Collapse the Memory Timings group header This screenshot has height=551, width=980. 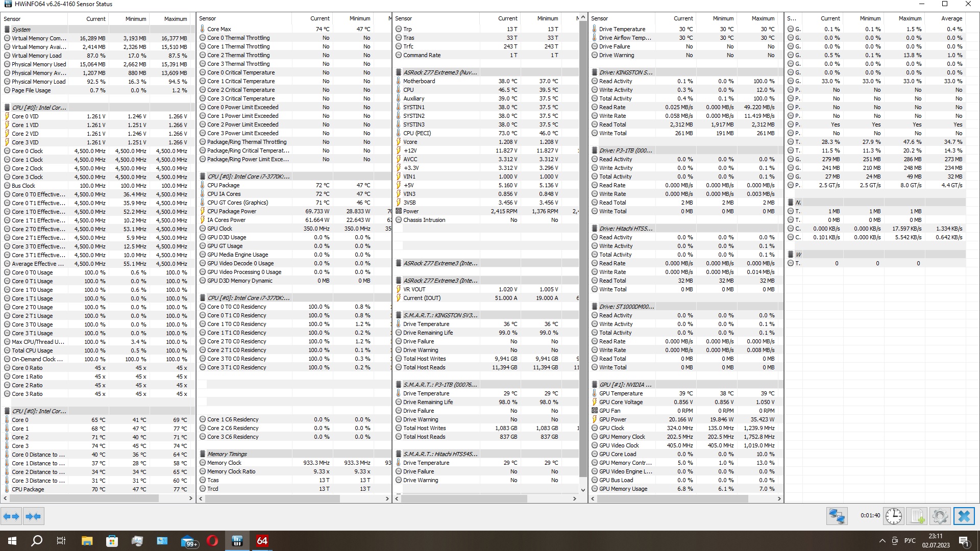(227, 454)
